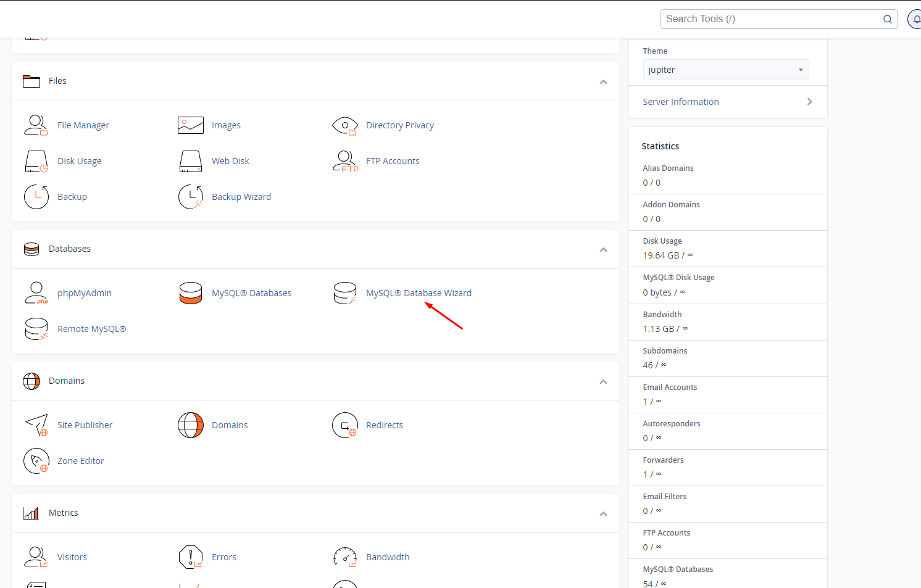This screenshot has width=921, height=588.
Task: Expand Server Information
Action: tap(727, 102)
